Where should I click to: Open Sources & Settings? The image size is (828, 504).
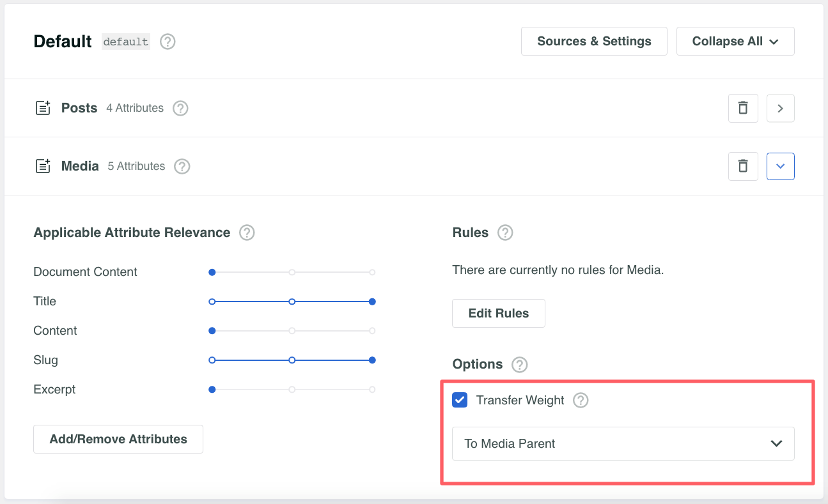pyautogui.click(x=594, y=42)
